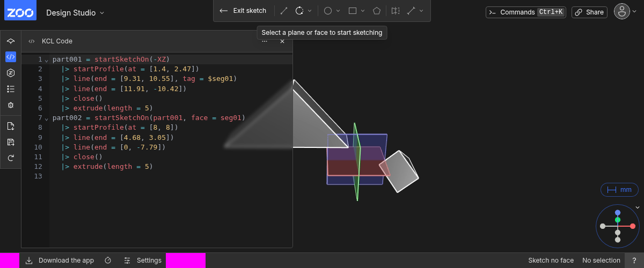644x268 pixels.
Task: Open the Logs pane list icon
Action: tap(10, 89)
